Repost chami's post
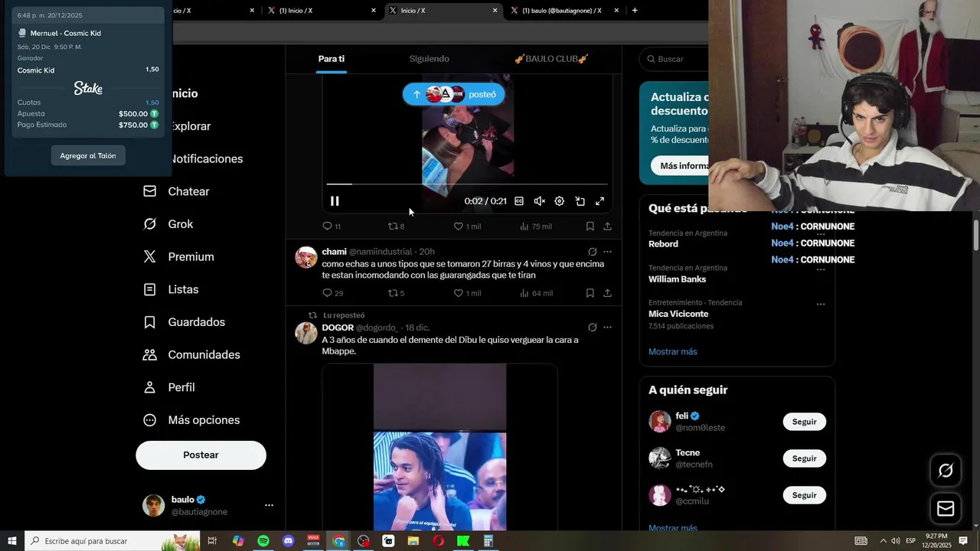The height and width of the screenshot is (551, 980). tap(396, 293)
